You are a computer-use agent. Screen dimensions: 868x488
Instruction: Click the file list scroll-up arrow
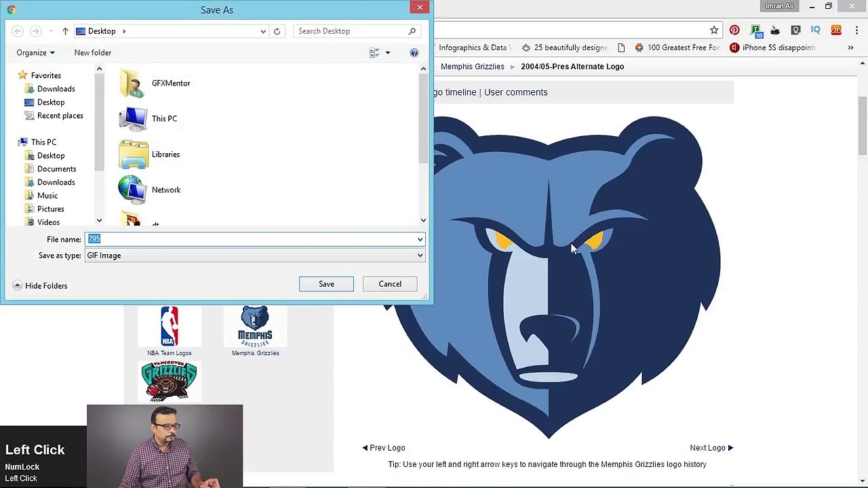point(423,68)
